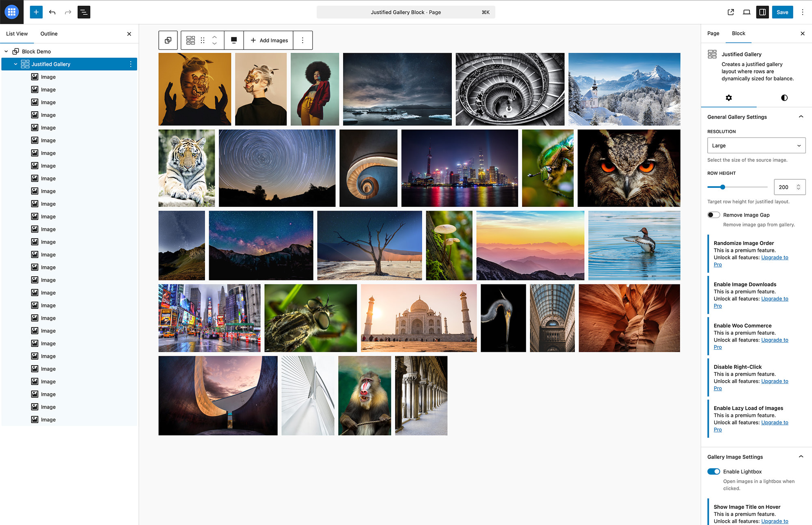The width and height of the screenshot is (812, 525).
Task: Open the block inserter
Action: coord(35,12)
